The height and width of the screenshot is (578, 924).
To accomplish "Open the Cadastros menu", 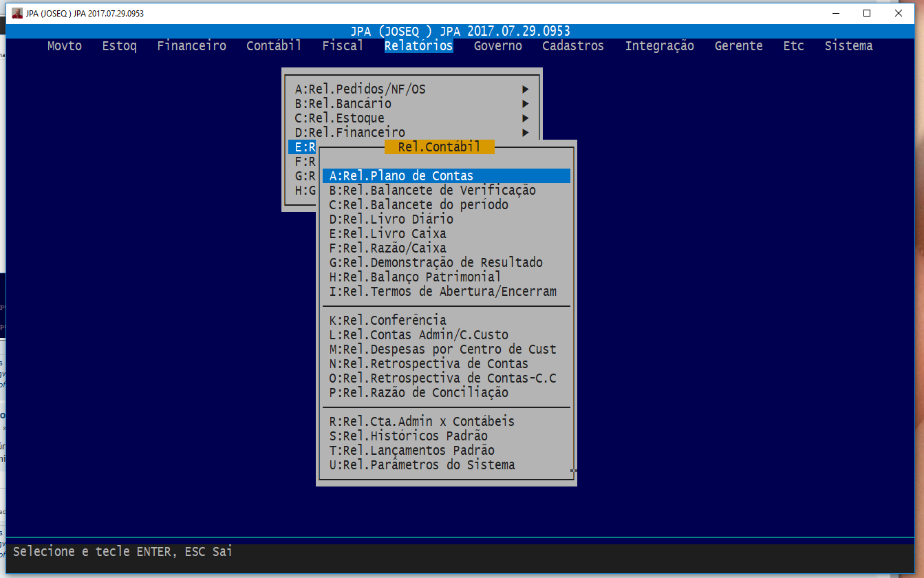I will pyautogui.click(x=573, y=46).
